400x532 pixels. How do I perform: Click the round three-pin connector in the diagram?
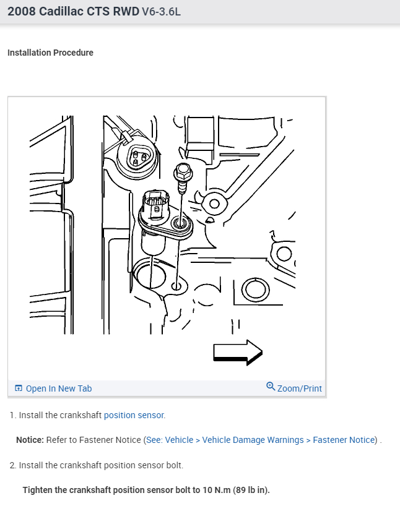click(136, 159)
